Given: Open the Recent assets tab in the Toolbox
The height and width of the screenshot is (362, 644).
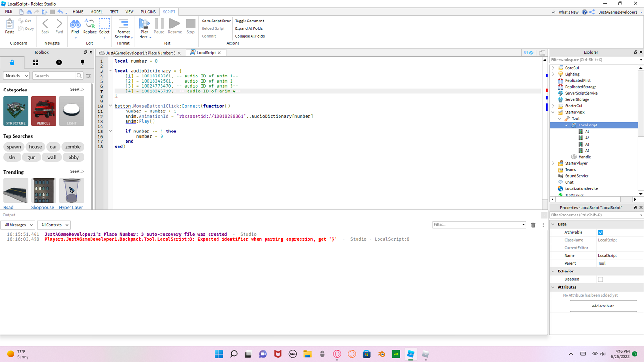Looking at the screenshot, I should pos(58,62).
